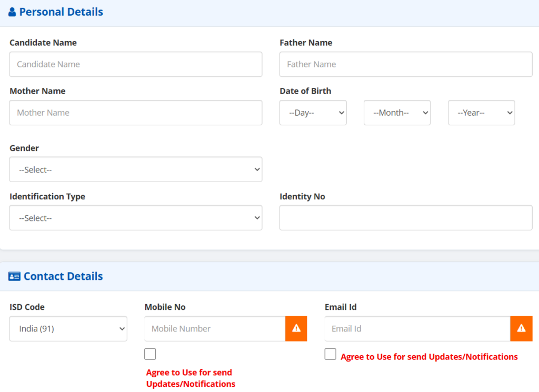Click the Contact Details card icon
The height and width of the screenshot is (392, 539).
(14, 277)
